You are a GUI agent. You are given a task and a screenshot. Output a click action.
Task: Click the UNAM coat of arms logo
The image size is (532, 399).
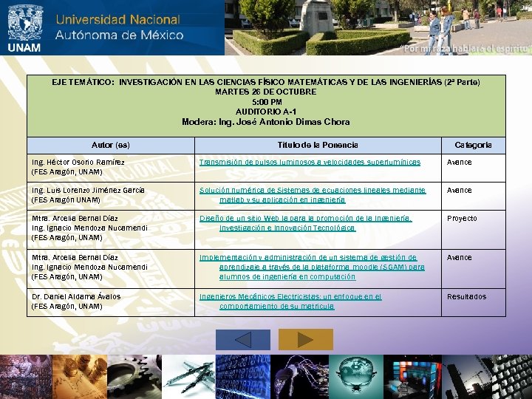pyautogui.click(x=24, y=22)
